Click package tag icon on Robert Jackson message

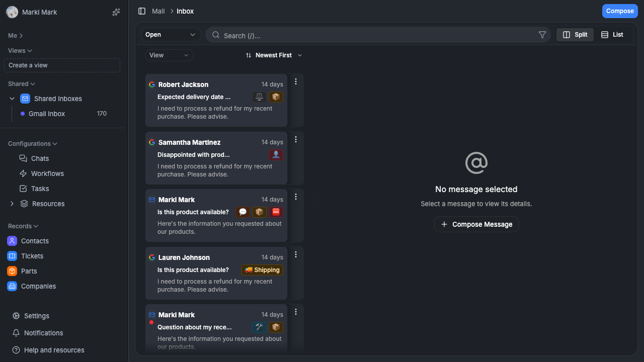276,97
